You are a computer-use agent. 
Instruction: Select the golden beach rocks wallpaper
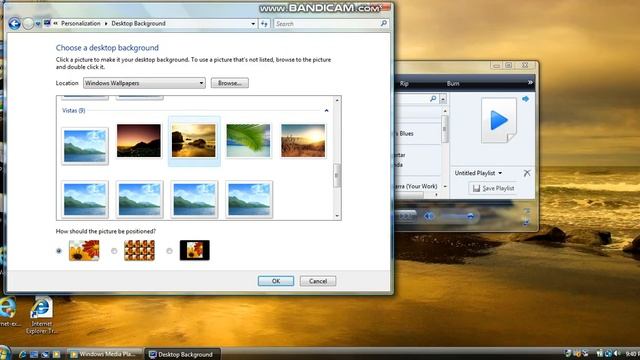point(193,141)
